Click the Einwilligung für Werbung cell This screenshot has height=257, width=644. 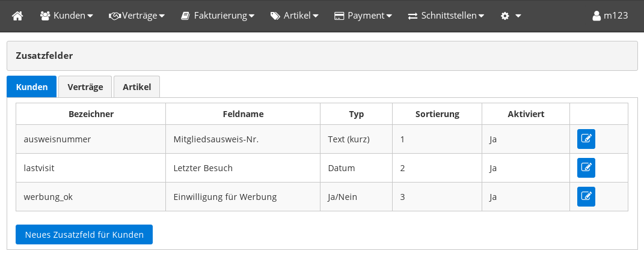pos(225,197)
